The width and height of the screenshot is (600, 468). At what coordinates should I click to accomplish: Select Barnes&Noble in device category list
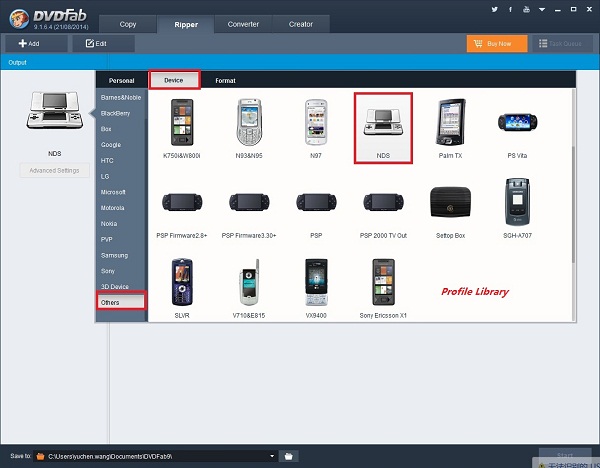[121, 98]
